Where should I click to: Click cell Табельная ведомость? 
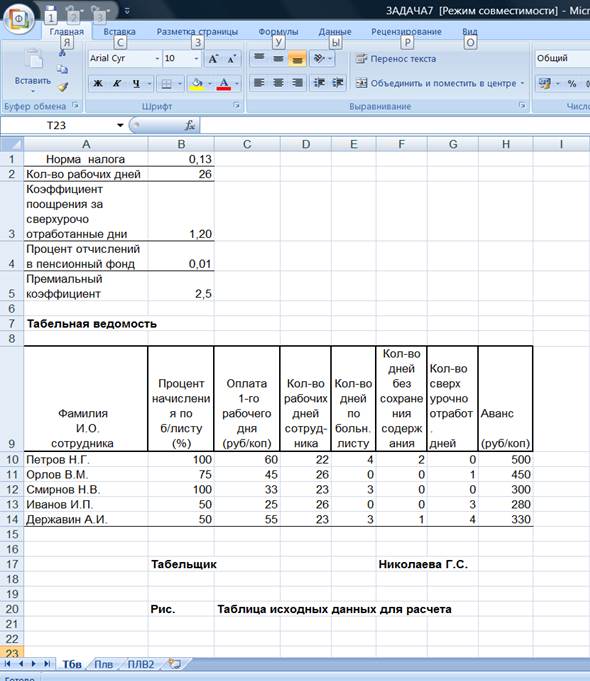pos(92,324)
